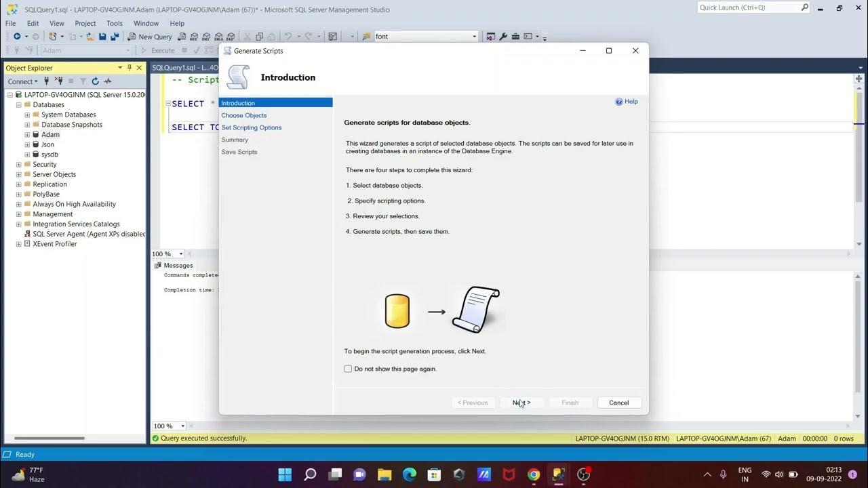
Task: Click the Help icon in Generate Scripts dialog
Action: (619, 102)
